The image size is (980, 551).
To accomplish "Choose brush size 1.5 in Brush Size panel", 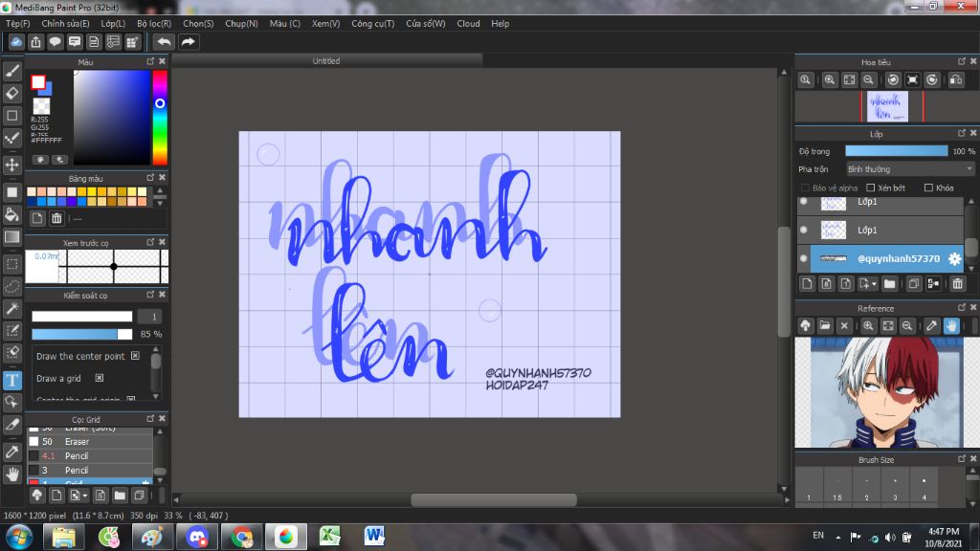I will [837, 487].
